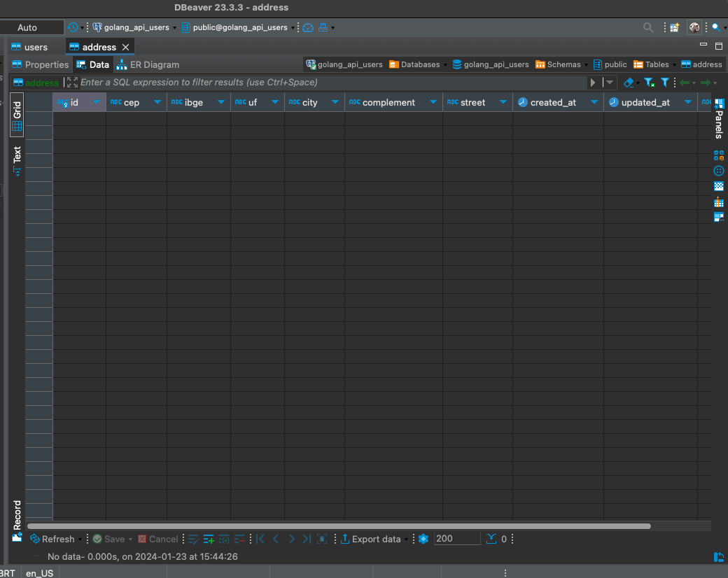
Task: Go to the last row
Action: [307, 539]
